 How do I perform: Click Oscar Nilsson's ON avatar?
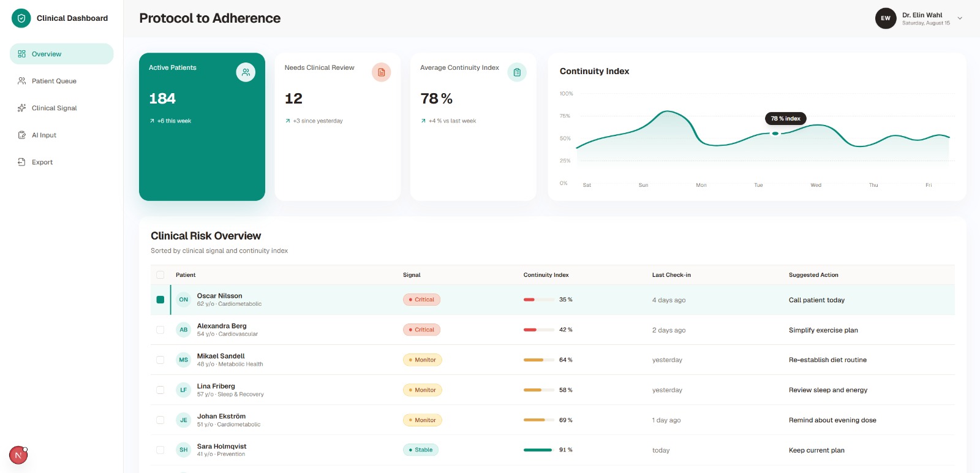click(184, 300)
